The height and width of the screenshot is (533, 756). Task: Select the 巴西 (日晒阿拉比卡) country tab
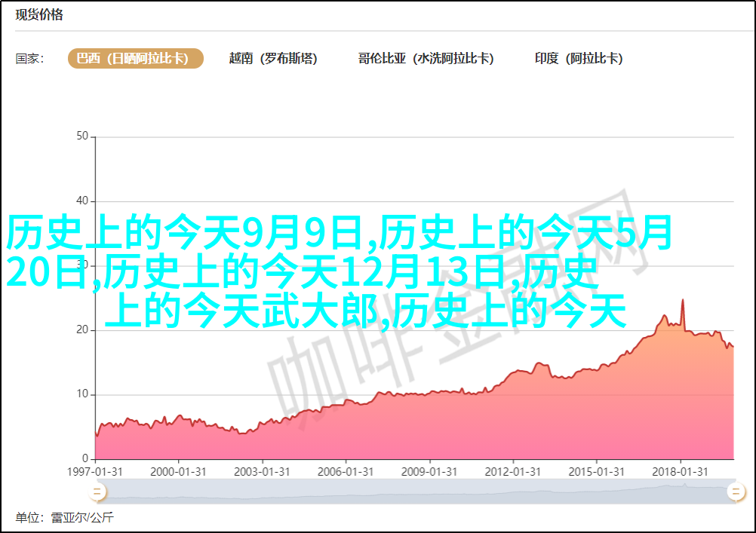tap(136, 58)
